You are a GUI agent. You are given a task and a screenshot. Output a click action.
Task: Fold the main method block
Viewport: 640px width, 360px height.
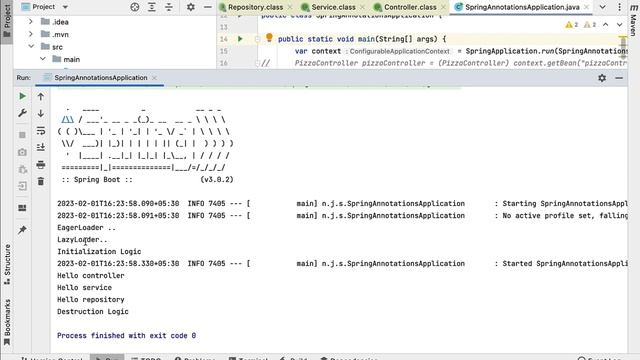(257, 39)
